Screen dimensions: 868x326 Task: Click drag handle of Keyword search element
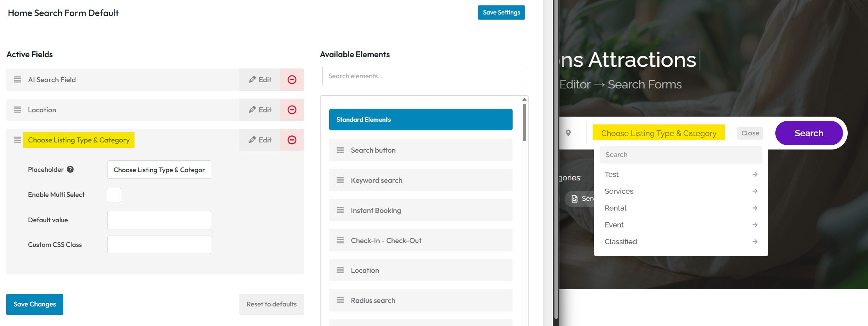[340, 180]
